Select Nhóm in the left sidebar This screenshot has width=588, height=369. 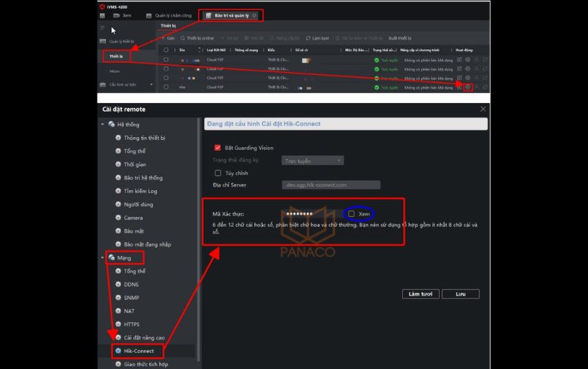tap(114, 71)
